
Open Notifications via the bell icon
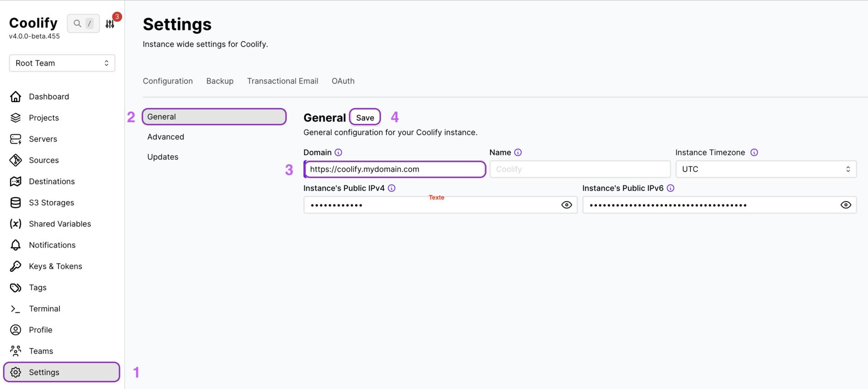[x=15, y=245]
